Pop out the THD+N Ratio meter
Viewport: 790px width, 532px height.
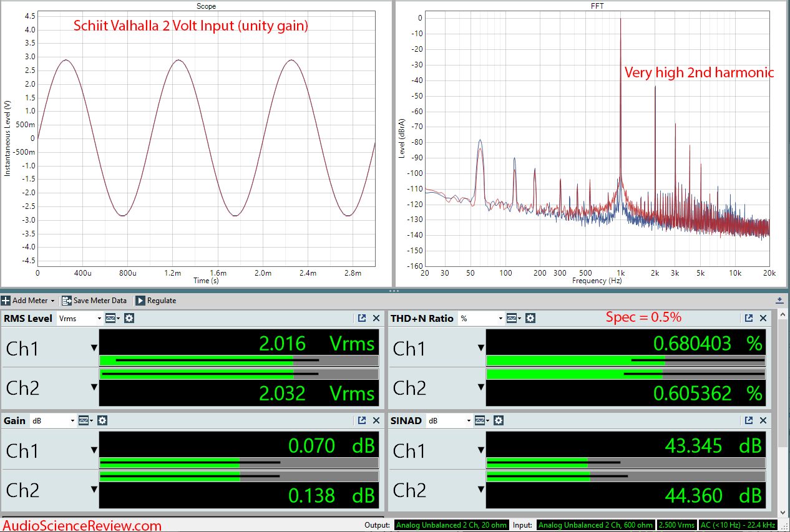pos(749,318)
